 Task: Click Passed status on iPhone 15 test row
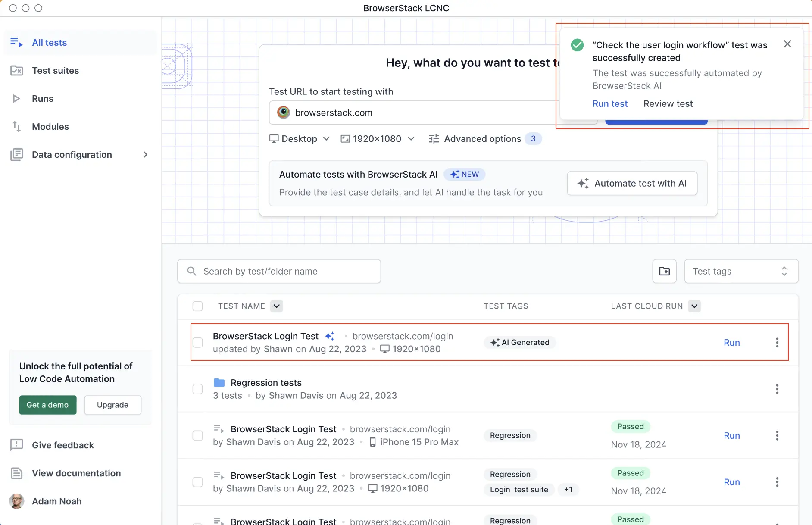631,427
